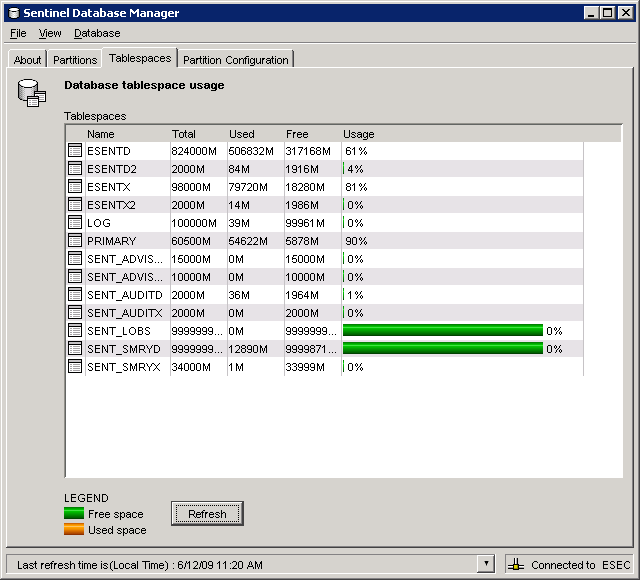Click the ESENTD2 tablespace row icon
The height and width of the screenshot is (580, 640).
75,169
